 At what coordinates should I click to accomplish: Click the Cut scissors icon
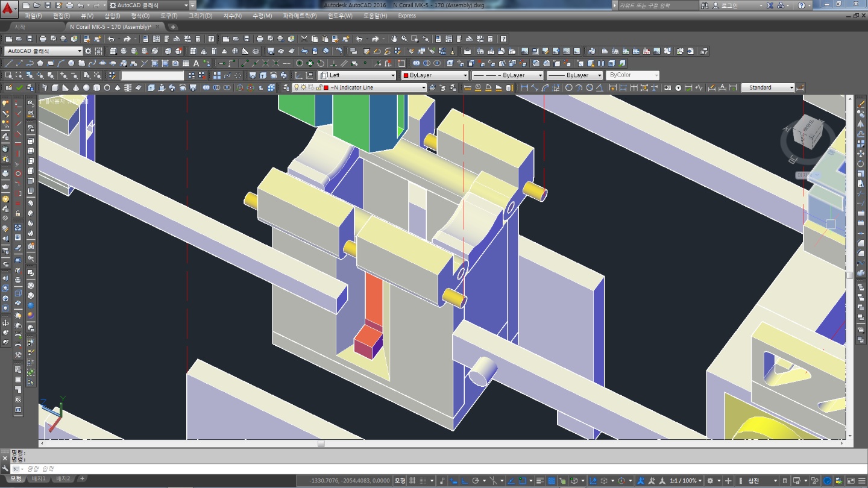pyautogui.click(x=304, y=39)
